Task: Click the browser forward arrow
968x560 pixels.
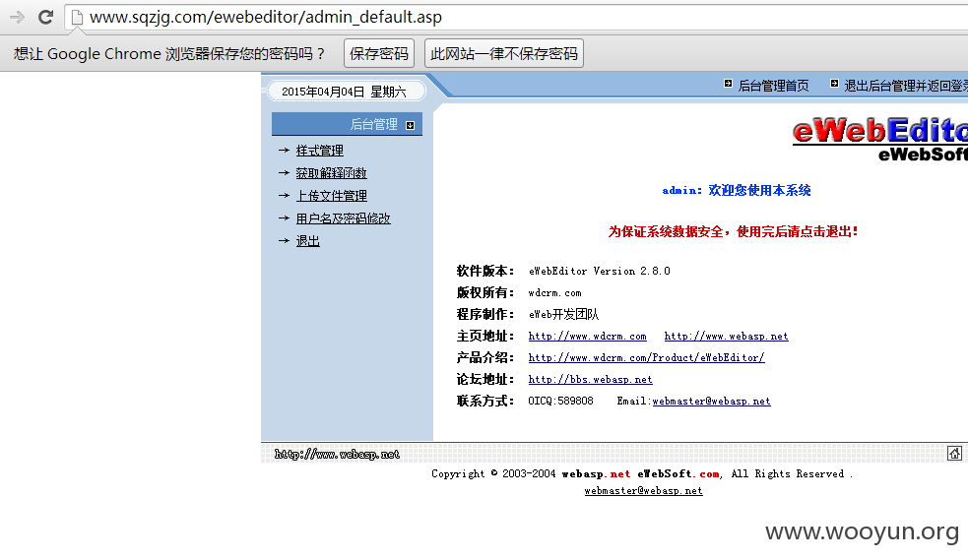Action: [18, 18]
